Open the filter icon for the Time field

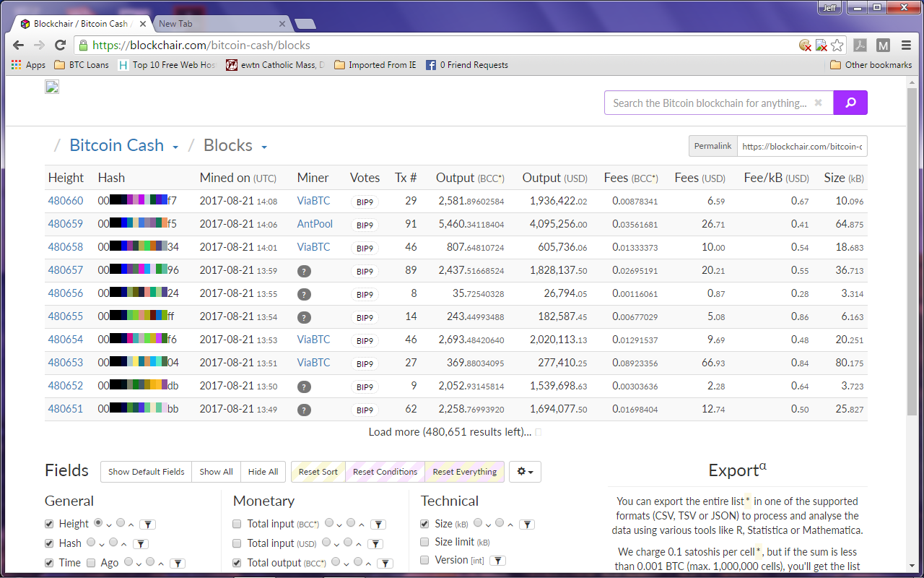point(178,564)
